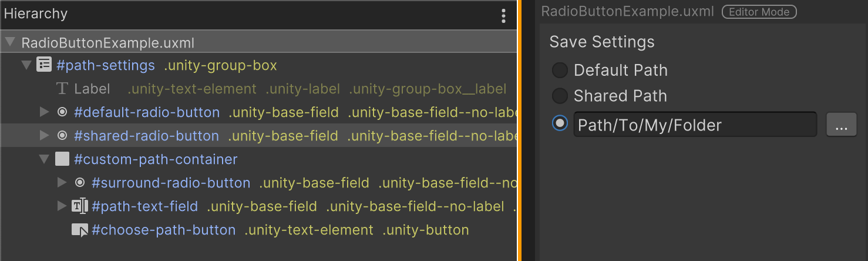
Task: Click the Path/To/My/Folder text field
Action: [x=695, y=125]
